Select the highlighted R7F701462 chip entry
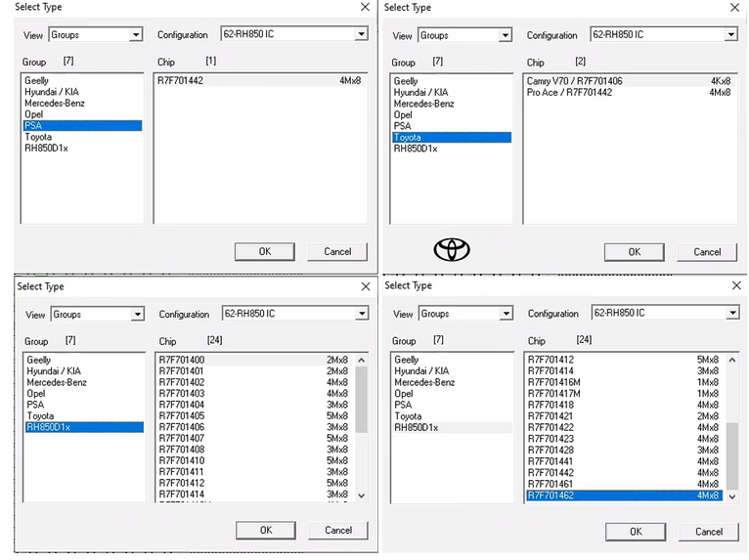 [551, 495]
